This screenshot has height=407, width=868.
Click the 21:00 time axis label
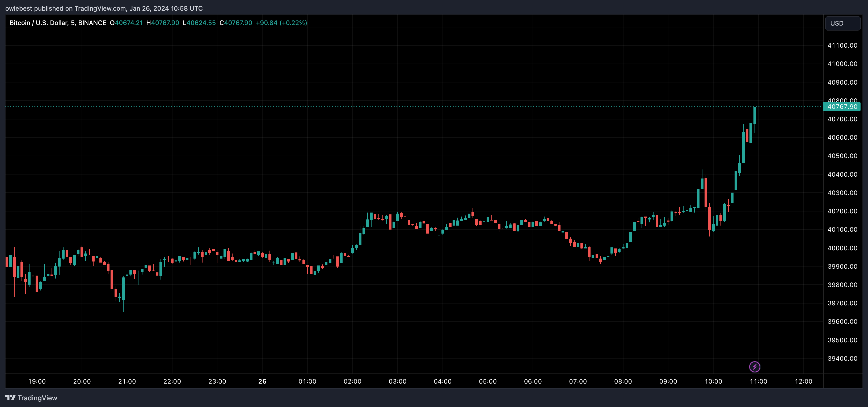(x=127, y=381)
